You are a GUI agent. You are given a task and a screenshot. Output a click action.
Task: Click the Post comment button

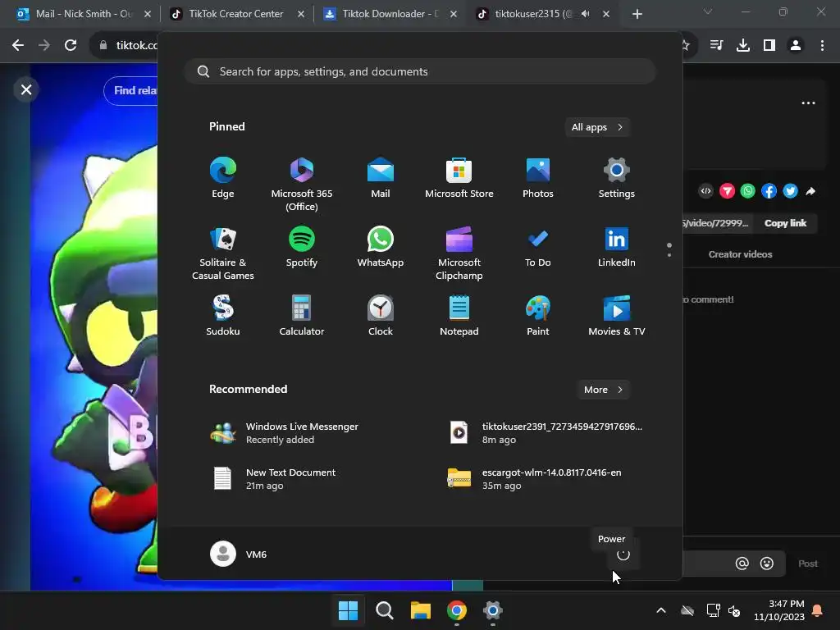(x=808, y=564)
